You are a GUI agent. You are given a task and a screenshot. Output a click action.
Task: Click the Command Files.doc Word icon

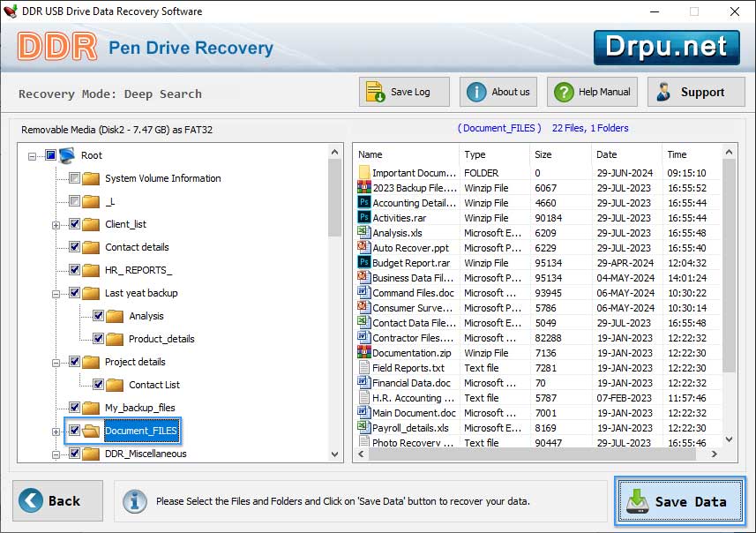[363, 292]
